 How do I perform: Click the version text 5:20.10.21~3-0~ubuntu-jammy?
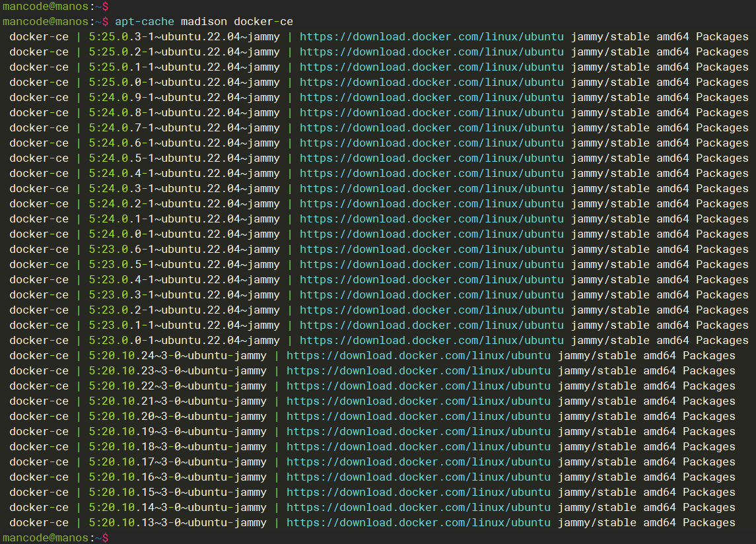[177, 401]
